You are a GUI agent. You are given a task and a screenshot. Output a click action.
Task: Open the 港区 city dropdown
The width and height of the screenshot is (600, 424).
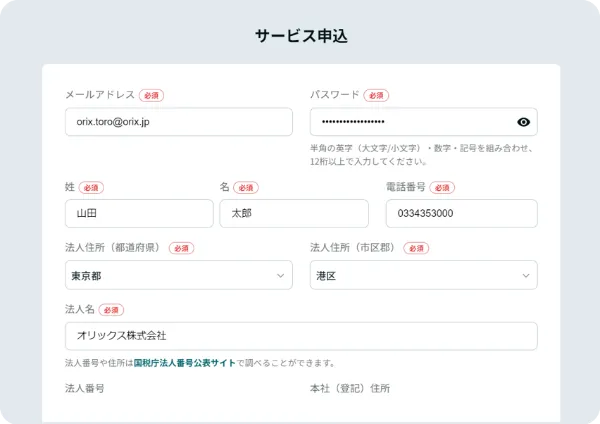[424, 275]
